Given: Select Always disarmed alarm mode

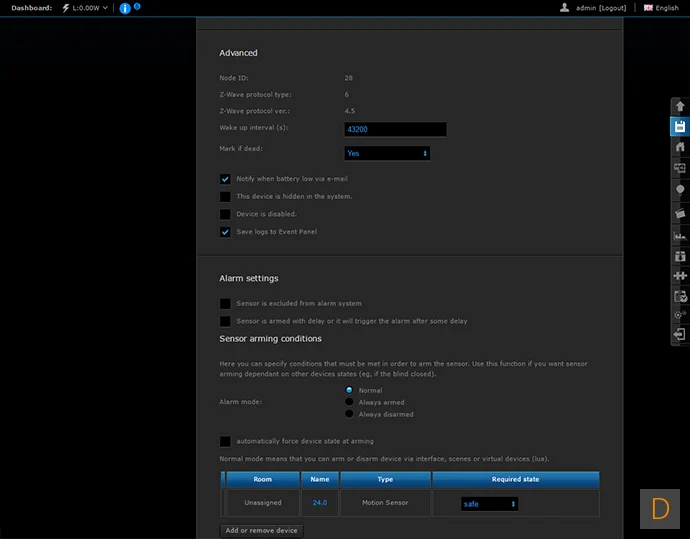Looking at the screenshot, I should pyautogui.click(x=349, y=414).
